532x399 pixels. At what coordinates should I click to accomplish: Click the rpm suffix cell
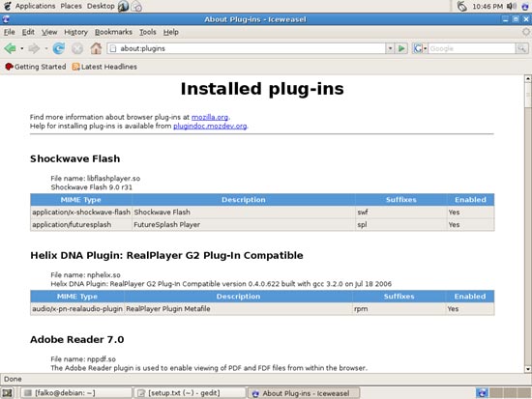[x=399, y=309]
